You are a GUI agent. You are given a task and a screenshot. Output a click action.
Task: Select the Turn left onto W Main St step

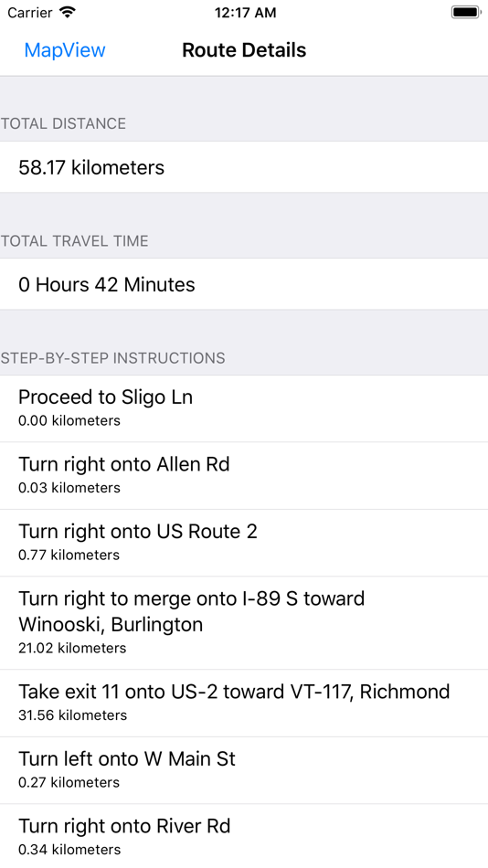[x=244, y=770]
